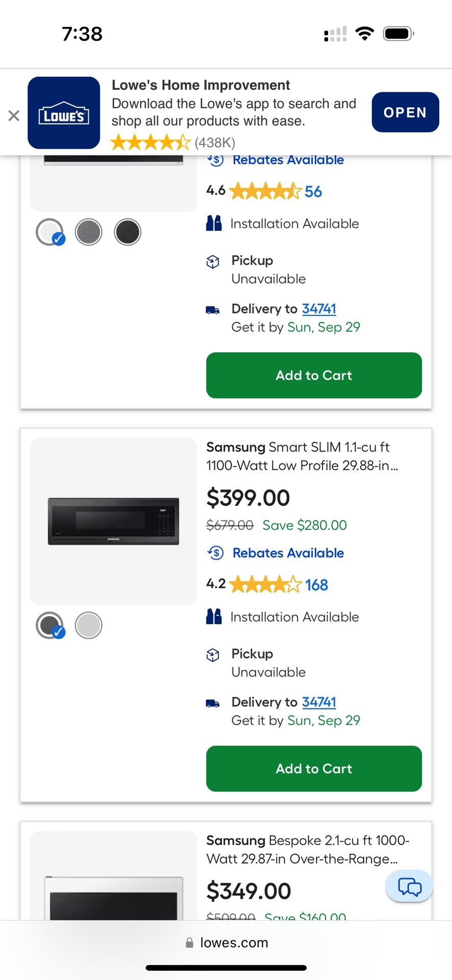Choose the black color option on first microwave
Screen dimensions: 452x980
(x=128, y=232)
